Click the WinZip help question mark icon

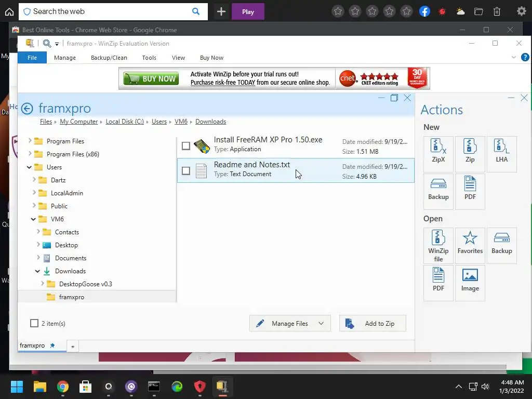click(525, 57)
